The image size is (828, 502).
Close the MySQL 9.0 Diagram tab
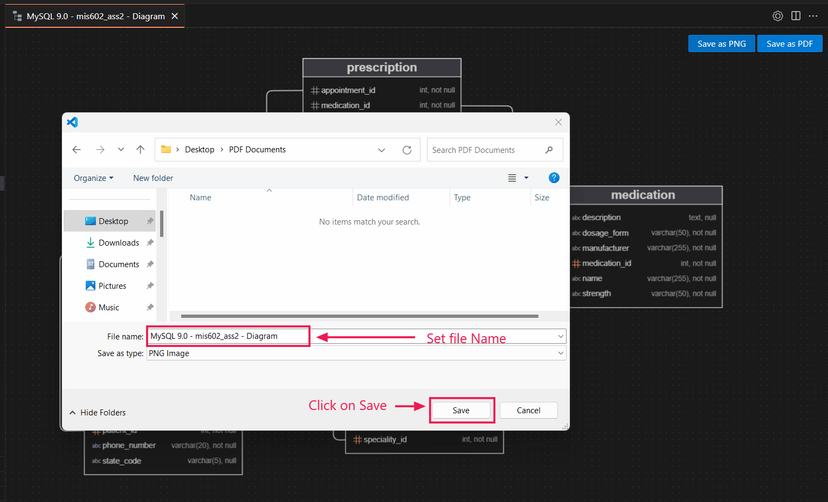tap(175, 16)
